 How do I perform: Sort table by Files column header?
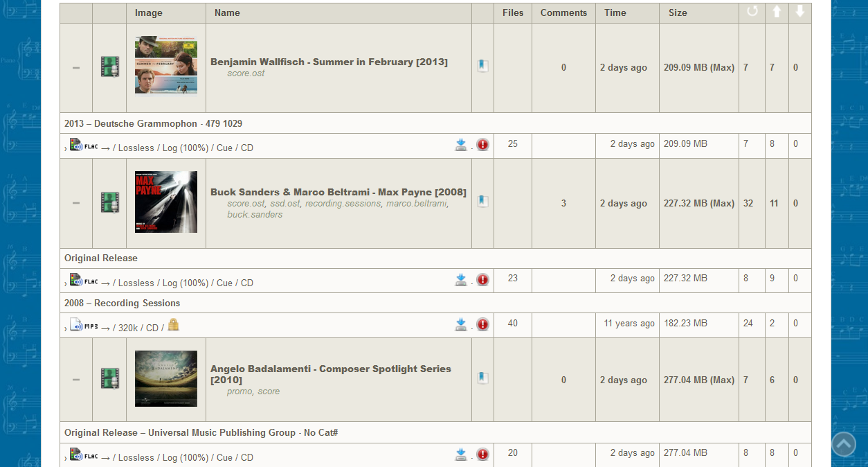(x=513, y=12)
